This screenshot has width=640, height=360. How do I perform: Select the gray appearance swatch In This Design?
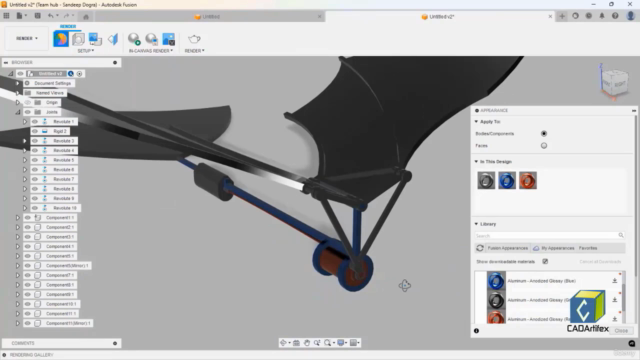coord(486,180)
